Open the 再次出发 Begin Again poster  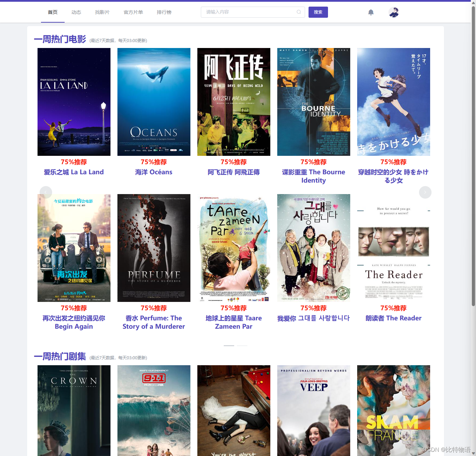click(74, 248)
